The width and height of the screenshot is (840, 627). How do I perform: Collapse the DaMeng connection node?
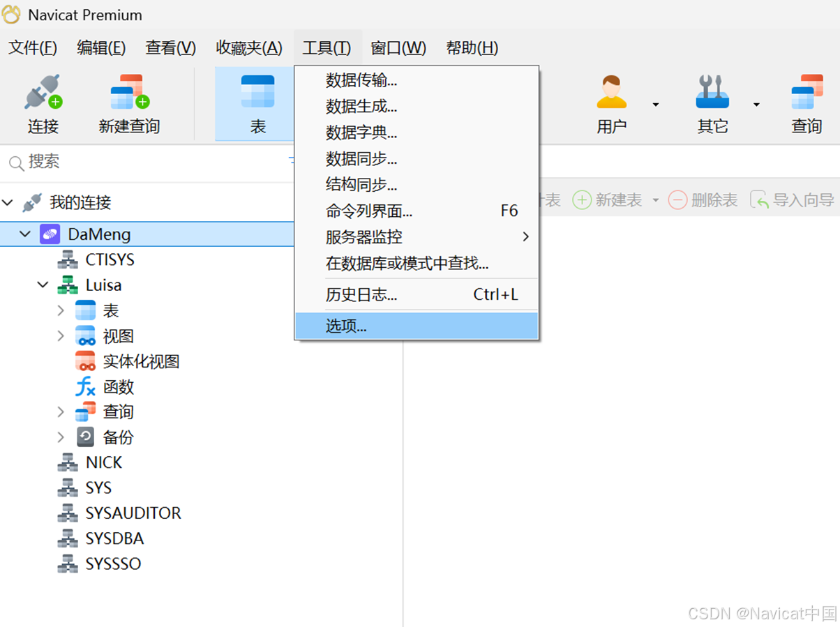(x=25, y=234)
